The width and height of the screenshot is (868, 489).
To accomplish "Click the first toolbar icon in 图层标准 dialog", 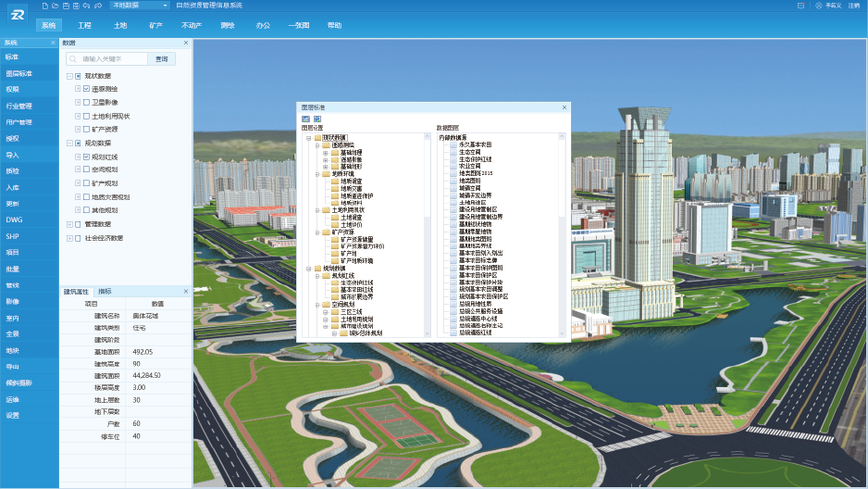I will [306, 119].
